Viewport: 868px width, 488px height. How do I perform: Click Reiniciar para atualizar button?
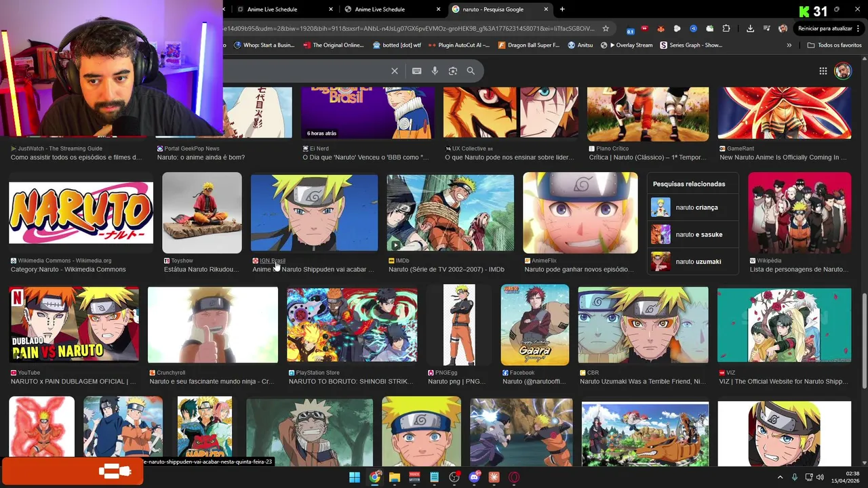(x=825, y=28)
